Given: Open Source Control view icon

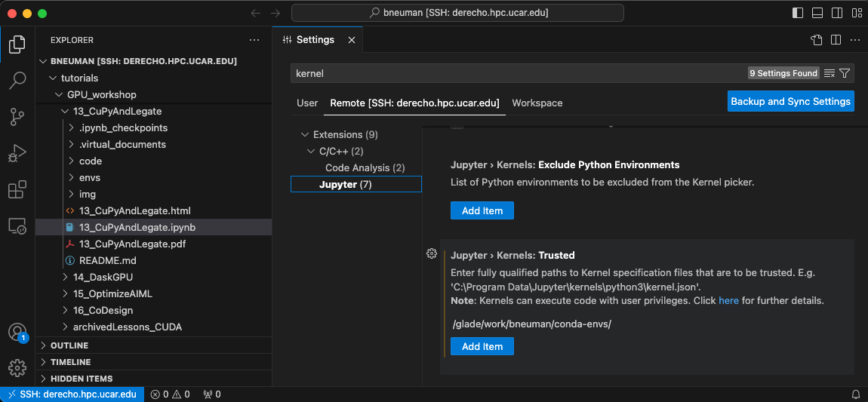Looking at the screenshot, I should tap(17, 117).
